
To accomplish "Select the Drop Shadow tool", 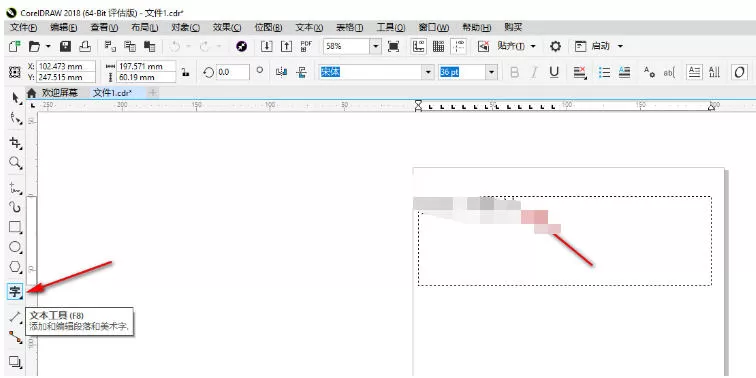I will (x=16, y=362).
